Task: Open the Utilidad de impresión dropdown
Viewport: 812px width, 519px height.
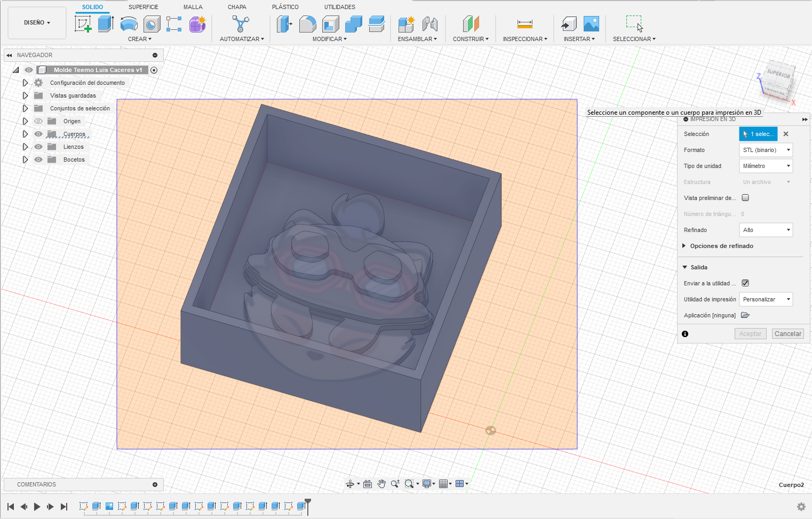Action: coord(766,299)
